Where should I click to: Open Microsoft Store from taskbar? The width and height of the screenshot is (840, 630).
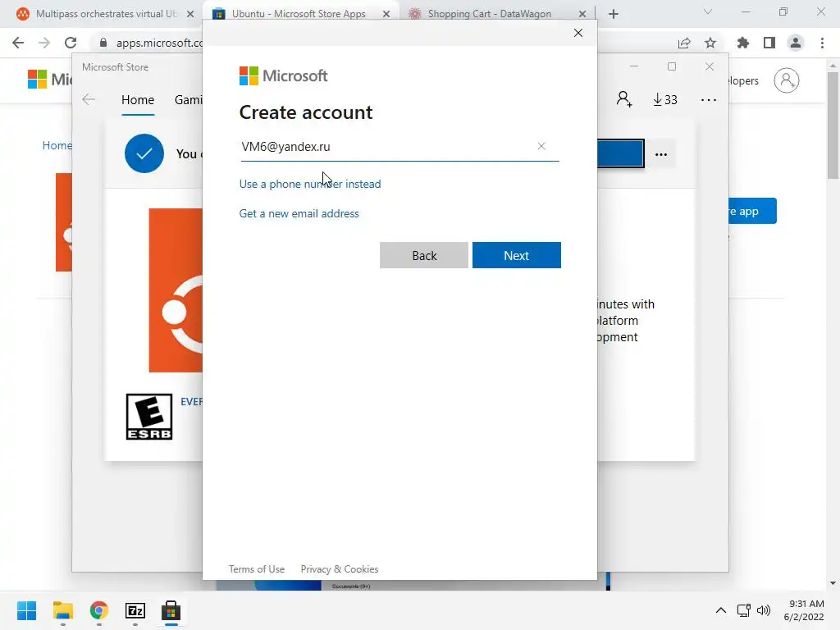171,610
